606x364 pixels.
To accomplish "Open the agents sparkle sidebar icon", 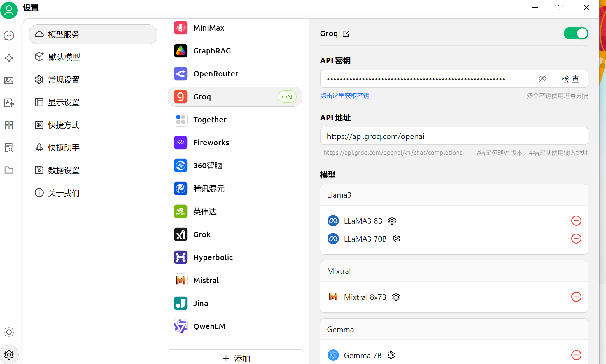I will (x=9, y=58).
